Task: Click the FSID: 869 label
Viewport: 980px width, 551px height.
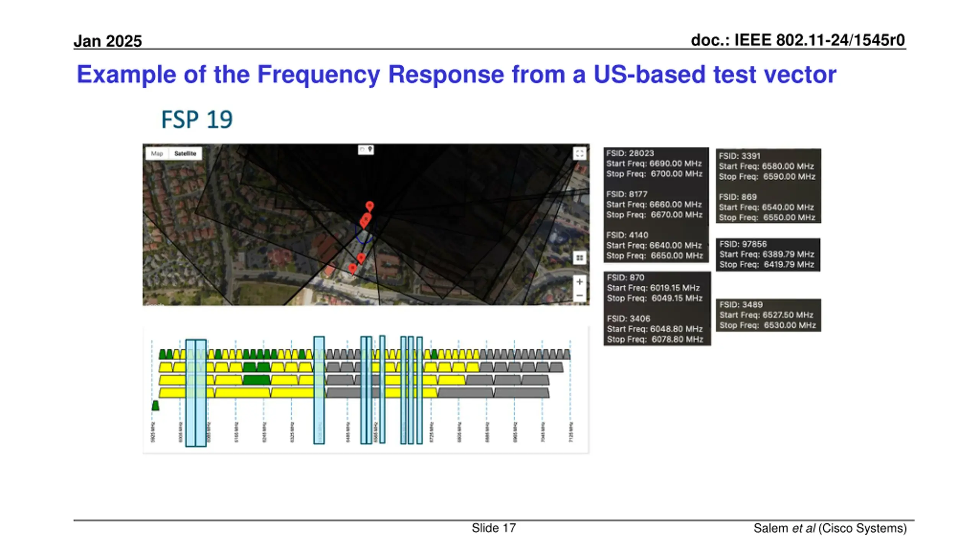Action: coord(738,197)
